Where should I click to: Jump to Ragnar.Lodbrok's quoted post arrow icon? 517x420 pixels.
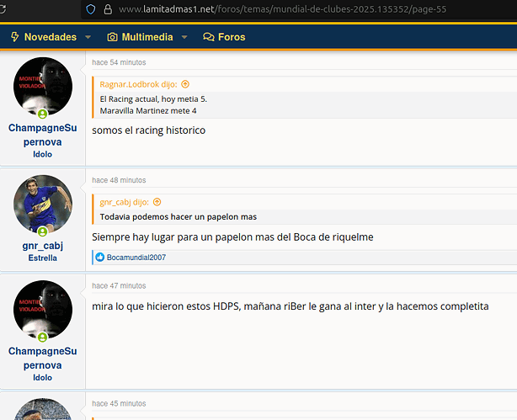click(185, 84)
